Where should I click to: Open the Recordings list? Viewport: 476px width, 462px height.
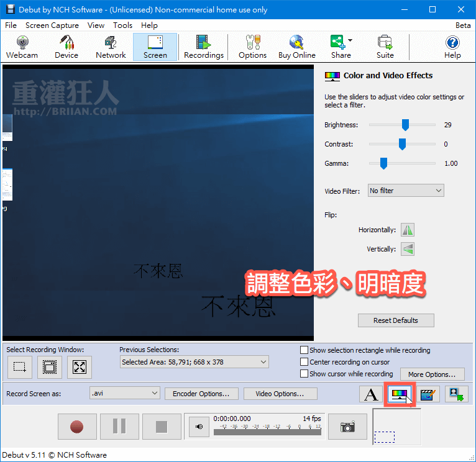click(203, 47)
